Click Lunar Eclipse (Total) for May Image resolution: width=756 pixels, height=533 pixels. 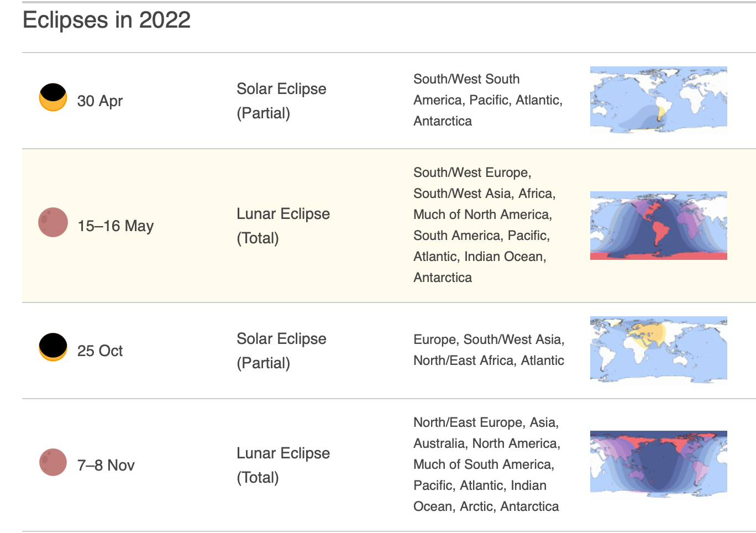283,226
